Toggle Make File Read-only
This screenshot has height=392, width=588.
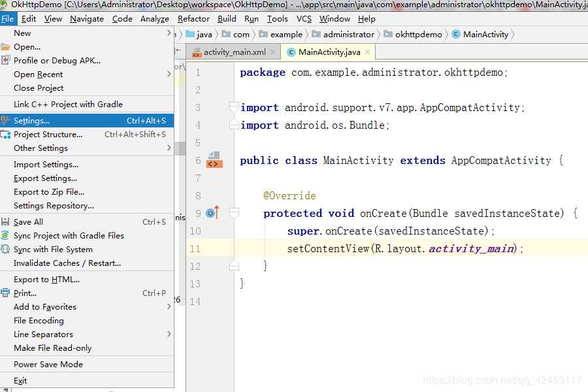coord(52,348)
